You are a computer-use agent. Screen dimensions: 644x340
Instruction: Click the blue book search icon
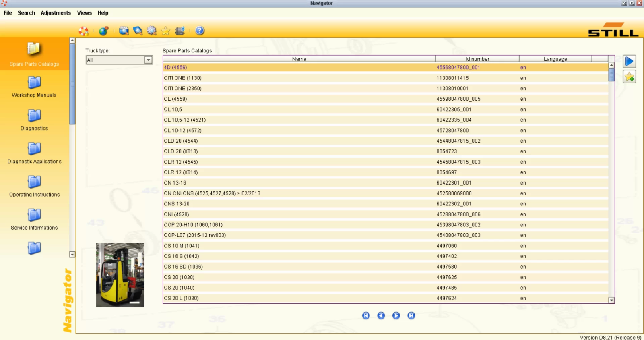[x=138, y=31]
